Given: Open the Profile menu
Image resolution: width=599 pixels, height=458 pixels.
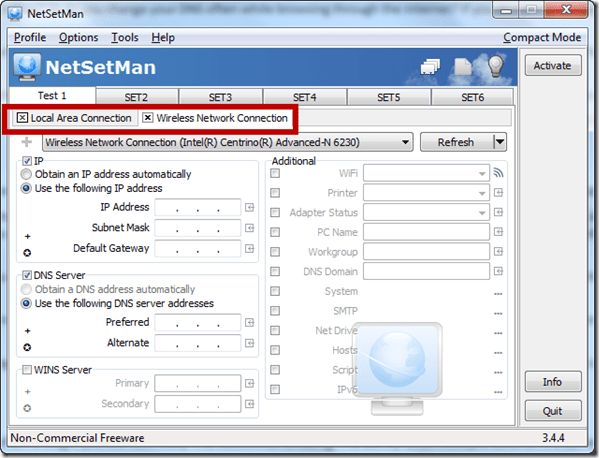Looking at the screenshot, I should point(30,37).
